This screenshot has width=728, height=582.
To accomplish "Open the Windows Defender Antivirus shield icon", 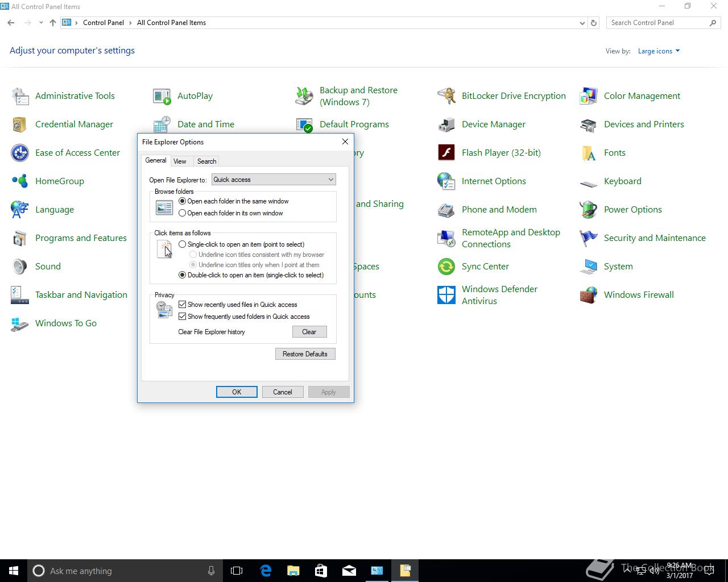I will (446, 295).
